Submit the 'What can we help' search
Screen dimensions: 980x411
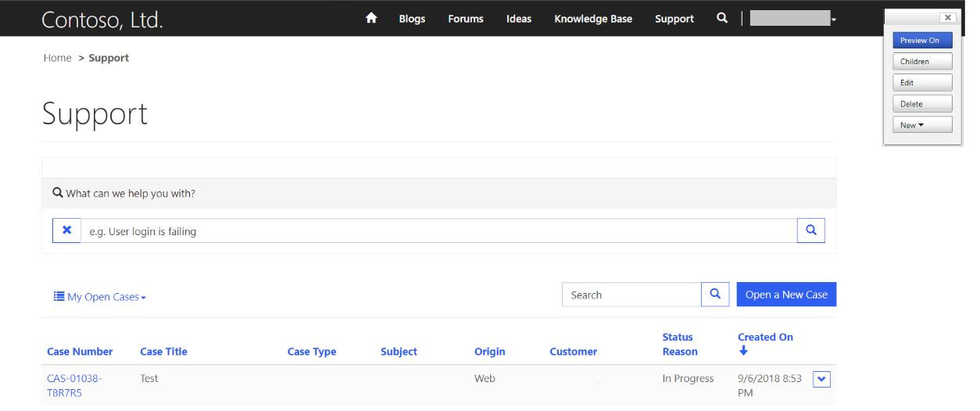coord(811,231)
